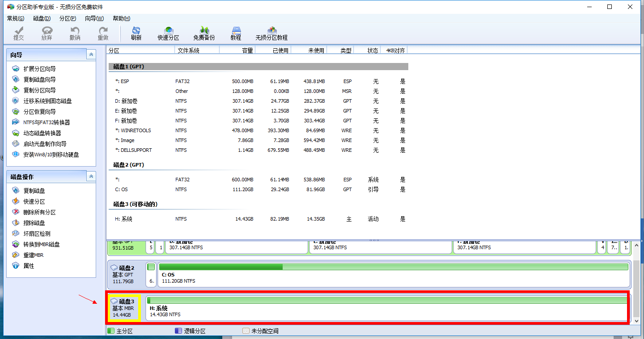Click the 免费备份 backup icon
The width and height of the screenshot is (644, 339).
(x=204, y=33)
